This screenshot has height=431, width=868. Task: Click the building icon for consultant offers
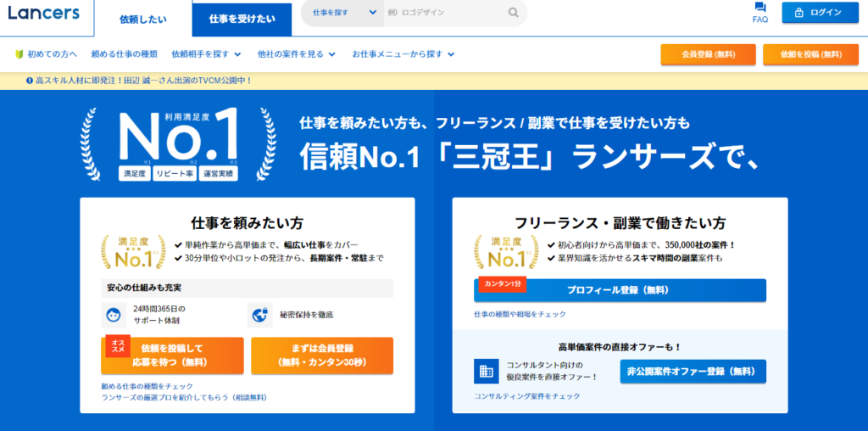[x=487, y=372]
